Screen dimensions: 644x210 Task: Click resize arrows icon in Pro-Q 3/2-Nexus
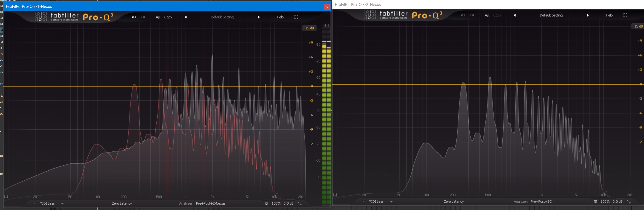[629, 201]
